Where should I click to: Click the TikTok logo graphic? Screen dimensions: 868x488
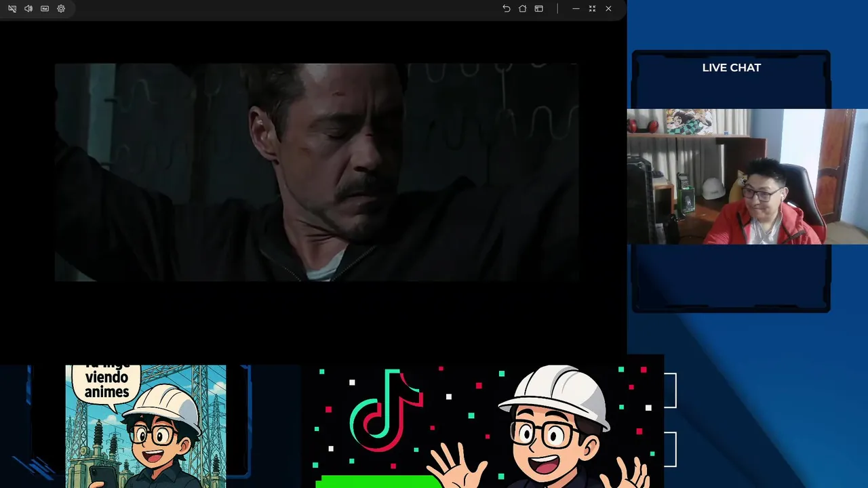coord(386,410)
